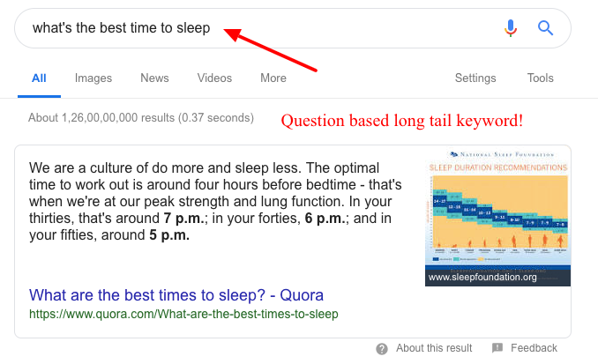Focus the search box containing the sleep query
The width and height of the screenshot is (598, 364).
[x=265, y=28]
